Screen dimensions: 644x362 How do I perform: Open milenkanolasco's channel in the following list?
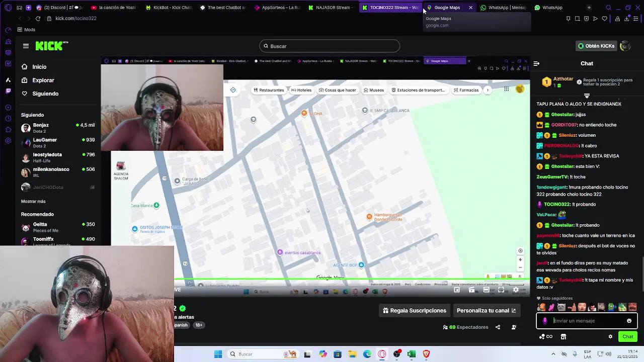(58, 172)
